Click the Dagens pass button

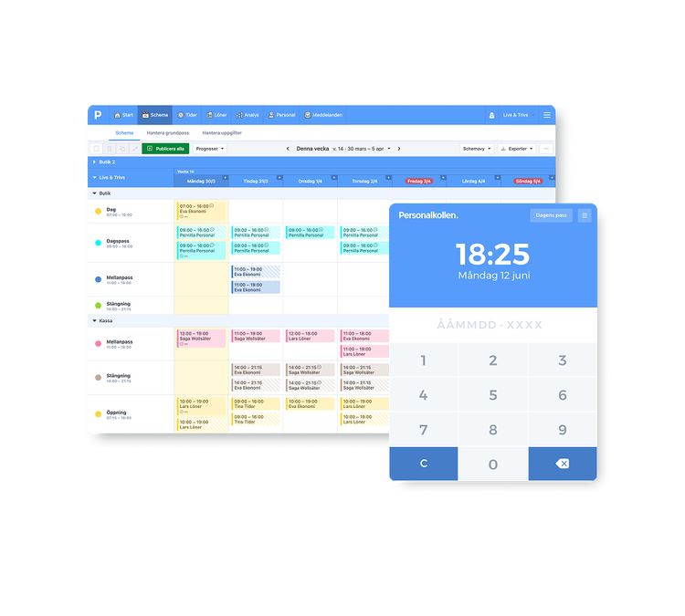coord(551,215)
